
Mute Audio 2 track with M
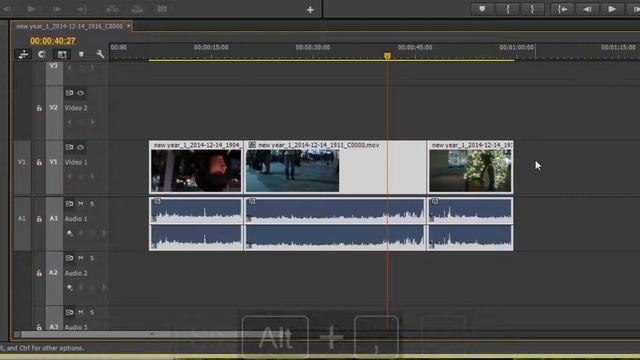coord(80,258)
